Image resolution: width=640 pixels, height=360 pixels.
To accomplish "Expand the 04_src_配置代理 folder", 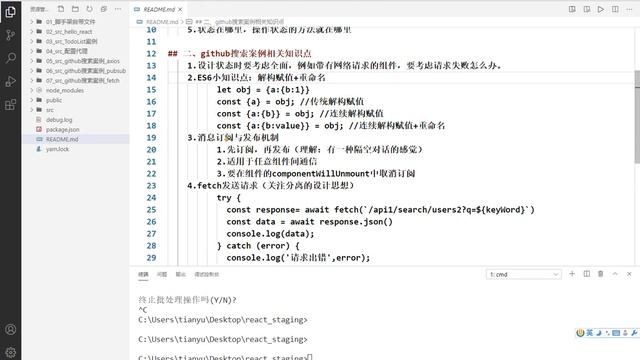I will (x=76, y=51).
